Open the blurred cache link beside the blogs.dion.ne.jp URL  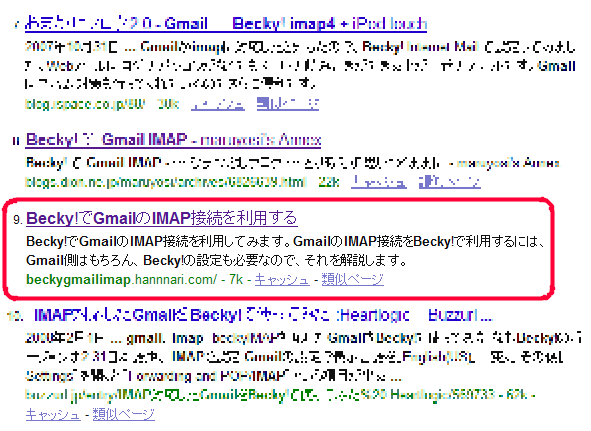[x=379, y=182]
